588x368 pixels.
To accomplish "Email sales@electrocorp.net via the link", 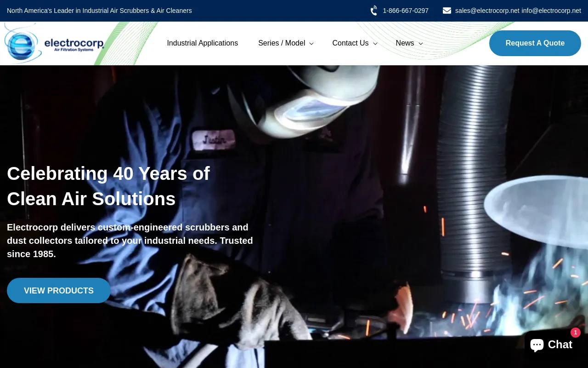I will pos(487,11).
